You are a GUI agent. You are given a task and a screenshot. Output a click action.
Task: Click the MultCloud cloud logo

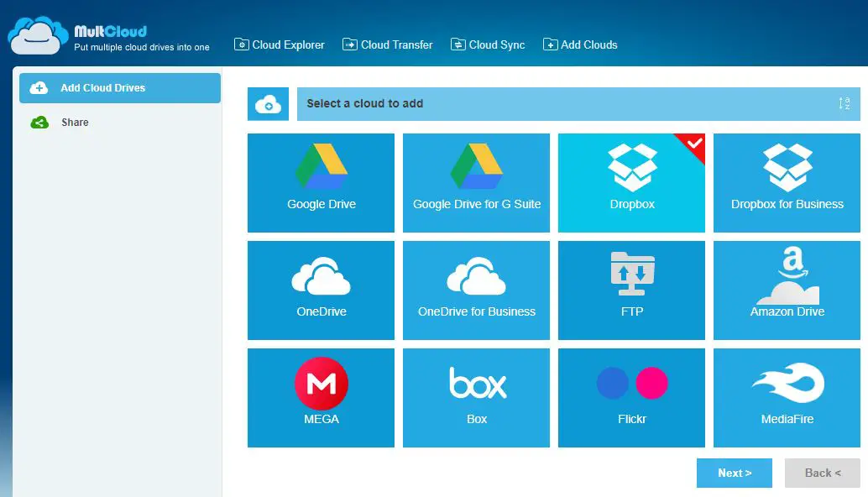(38, 35)
